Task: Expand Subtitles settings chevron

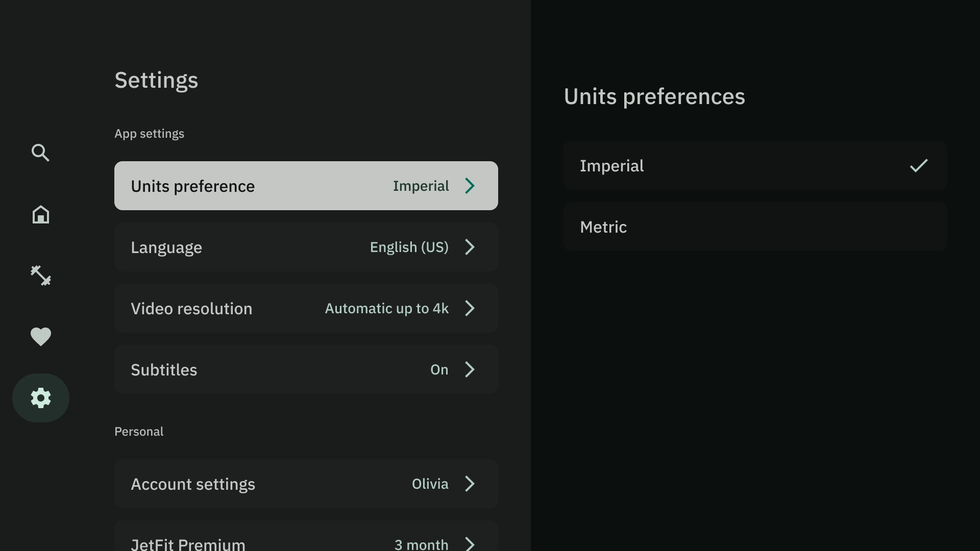Action: tap(471, 369)
